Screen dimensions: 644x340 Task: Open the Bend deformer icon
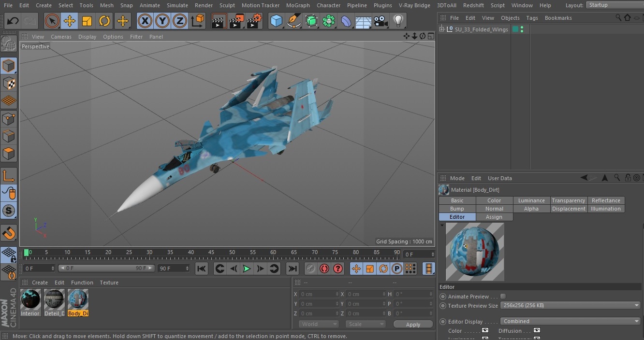(x=346, y=21)
